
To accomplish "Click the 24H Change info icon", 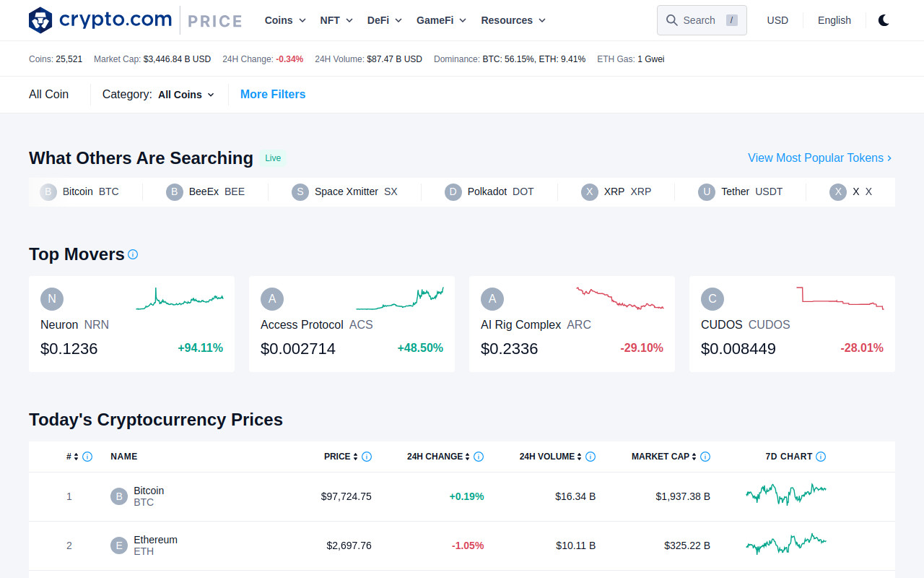I will 479,457.
